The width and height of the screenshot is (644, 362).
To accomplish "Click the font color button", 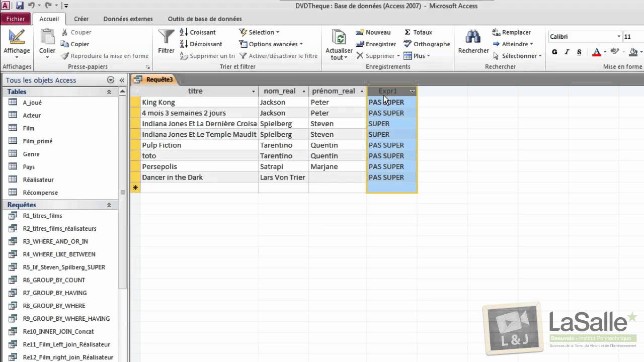I will click(x=597, y=52).
